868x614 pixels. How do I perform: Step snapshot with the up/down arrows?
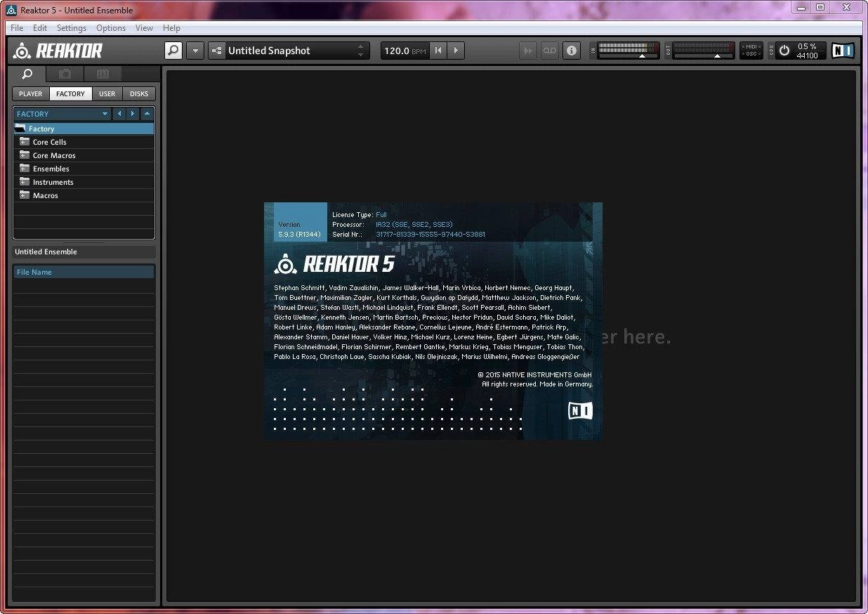click(361, 51)
